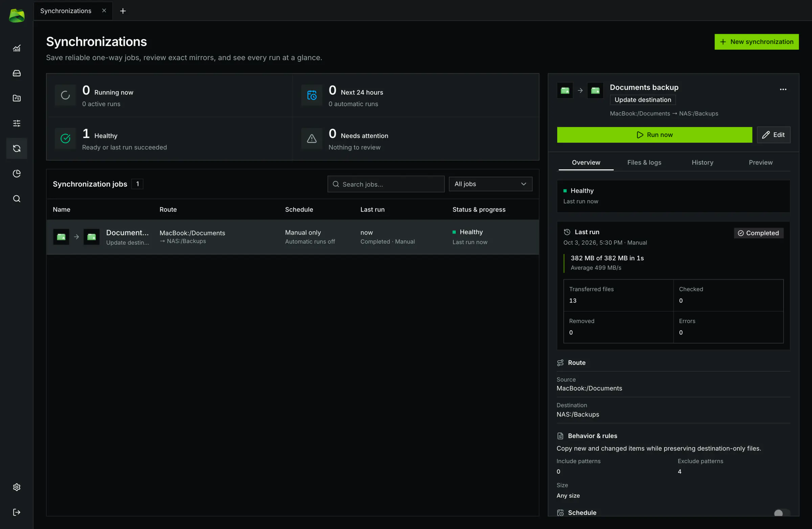Open the storage drive icon in sidebar
This screenshot has width=812, height=529.
click(17, 73)
